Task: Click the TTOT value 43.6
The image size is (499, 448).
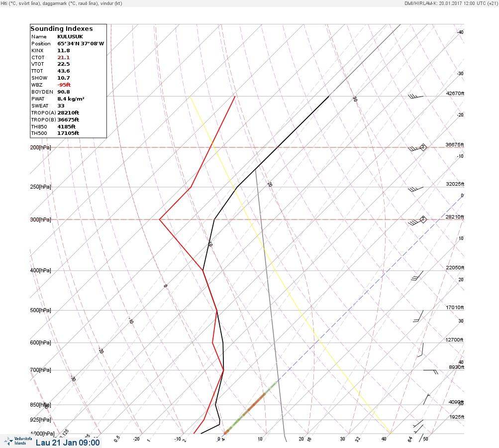Action: click(x=64, y=71)
